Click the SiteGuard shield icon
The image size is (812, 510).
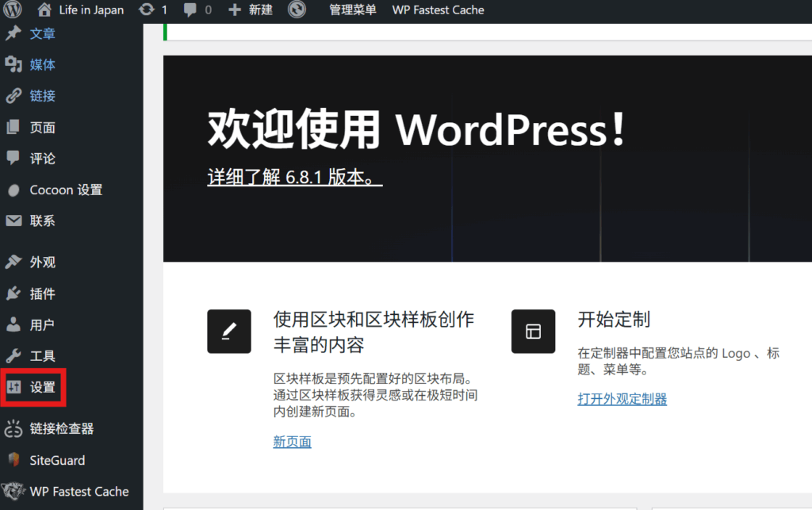coord(14,460)
